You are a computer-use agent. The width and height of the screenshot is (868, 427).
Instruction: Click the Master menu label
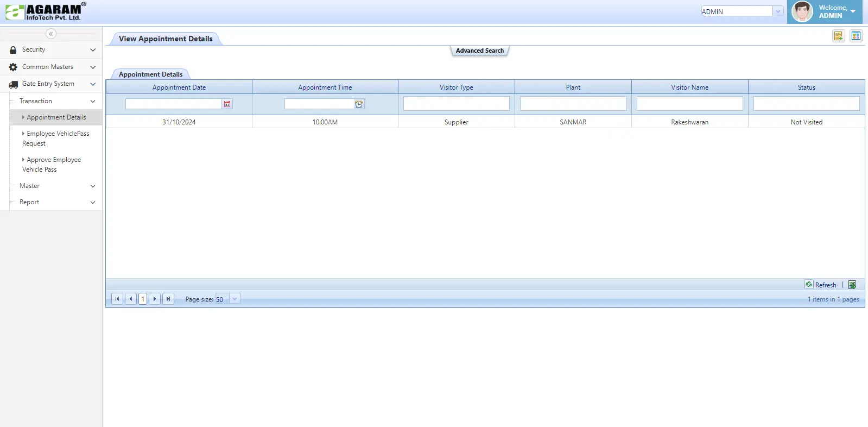click(29, 186)
